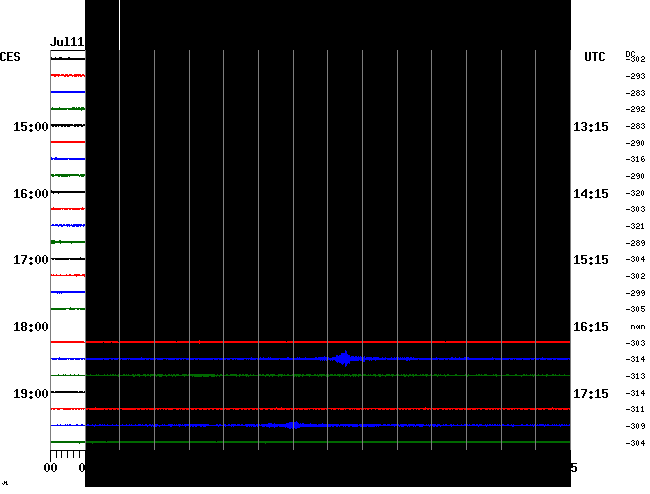Click the -299 DC offset value
The image size is (650, 494).
[635, 293]
